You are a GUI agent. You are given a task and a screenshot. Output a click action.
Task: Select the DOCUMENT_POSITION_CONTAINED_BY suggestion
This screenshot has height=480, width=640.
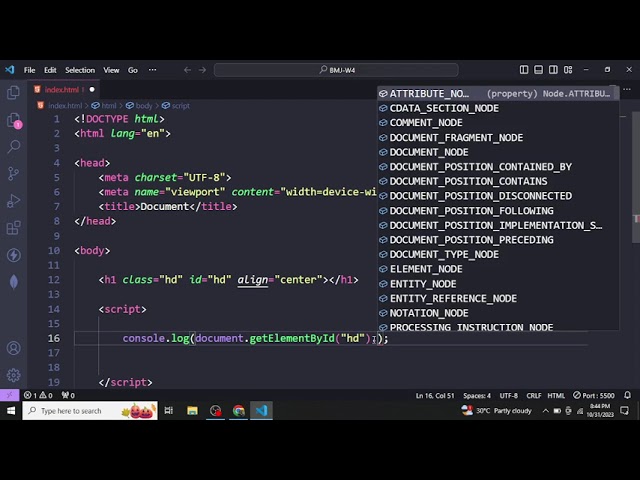(498, 167)
